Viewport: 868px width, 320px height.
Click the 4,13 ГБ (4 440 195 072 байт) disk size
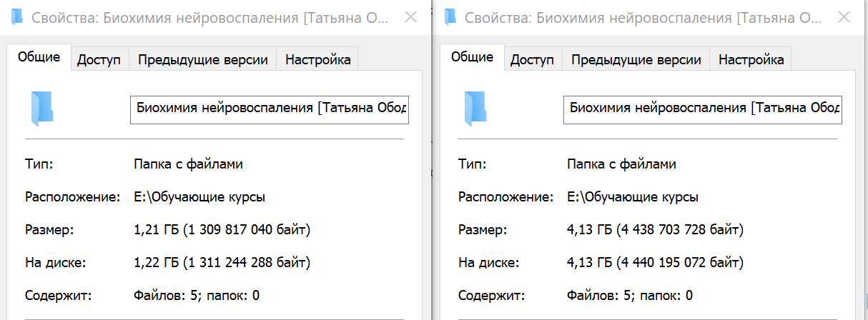(x=655, y=263)
